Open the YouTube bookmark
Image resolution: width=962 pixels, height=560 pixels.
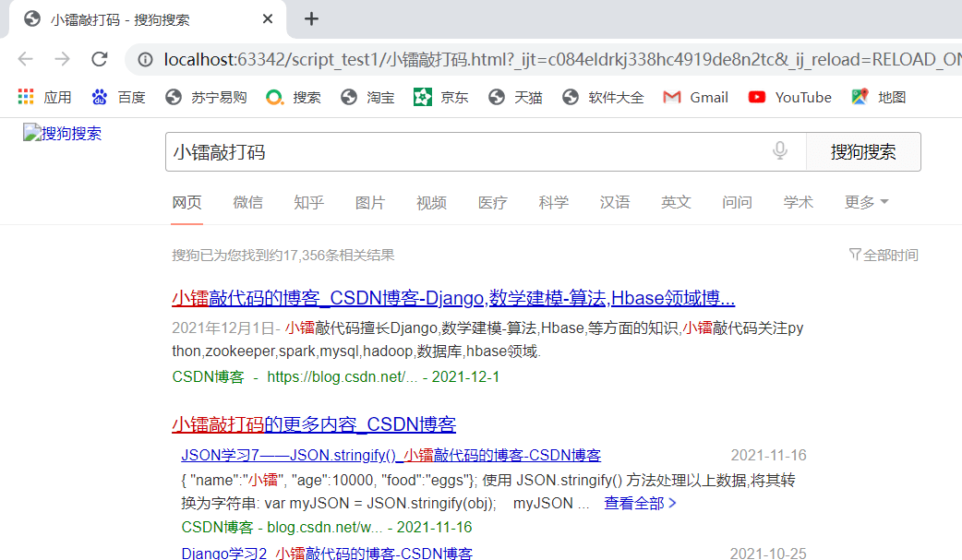(790, 97)
